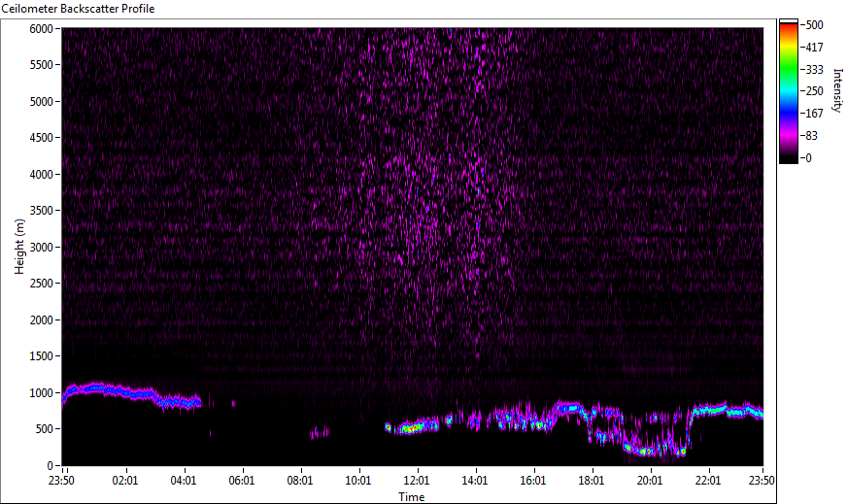Click the 16:01 time tick label
Screen dimensions: 847x504
pyautogui.click(x=533, y=481)
